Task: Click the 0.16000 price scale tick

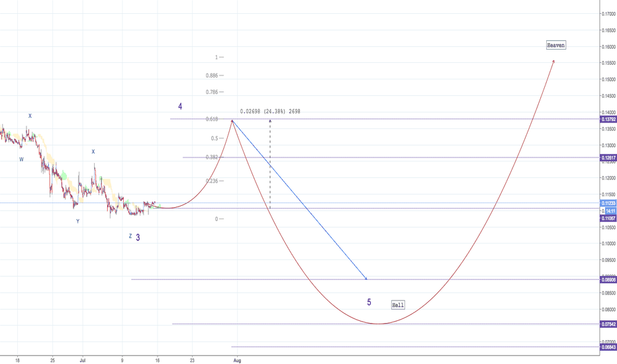Action: coord(609,47)
